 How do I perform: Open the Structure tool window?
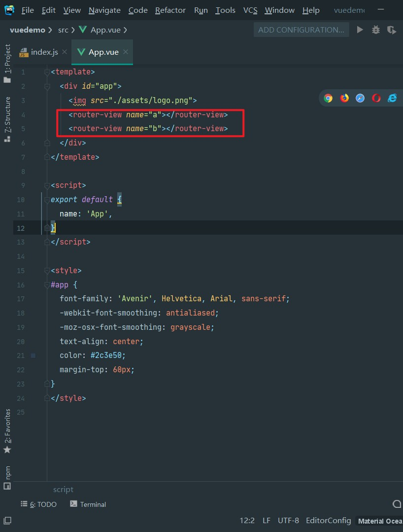[7, 119]
